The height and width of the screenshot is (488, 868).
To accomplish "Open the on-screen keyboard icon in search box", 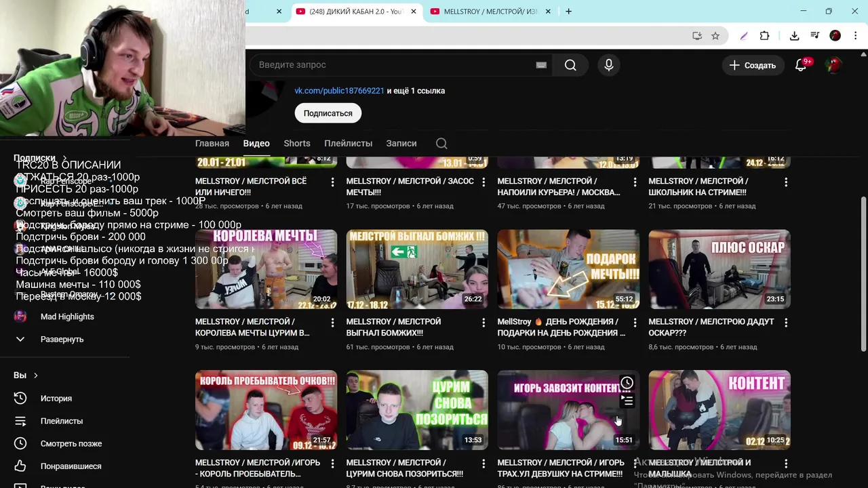I will pos(541,65).
